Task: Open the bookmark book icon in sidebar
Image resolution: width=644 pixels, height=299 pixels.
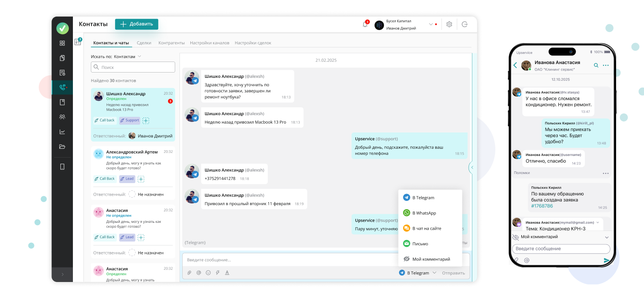Action: pos(62,102)
